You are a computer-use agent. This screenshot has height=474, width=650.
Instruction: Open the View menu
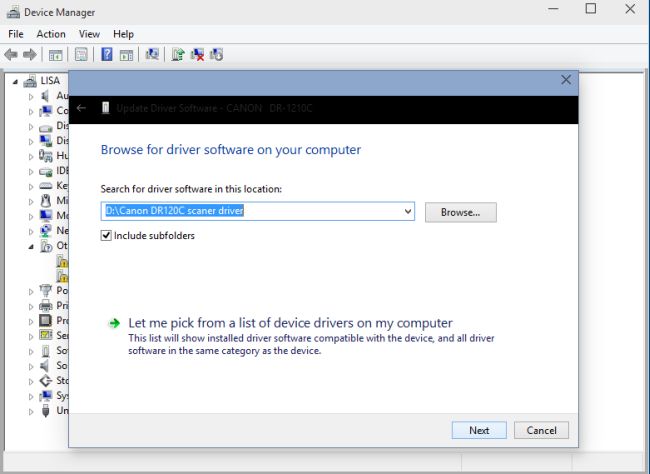click(x=89, y=34)
